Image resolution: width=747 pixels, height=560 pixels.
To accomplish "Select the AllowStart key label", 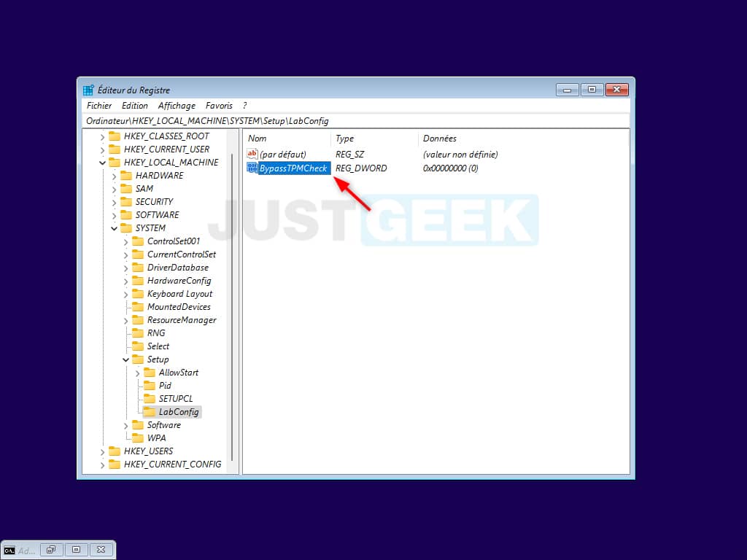I will pos(179,373).
